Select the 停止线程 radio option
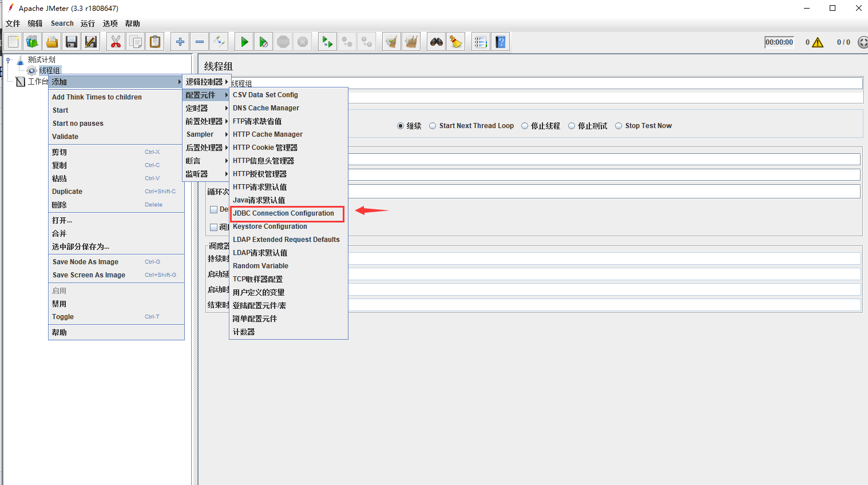This screenshot has width=868, height=485. point(525,126)
